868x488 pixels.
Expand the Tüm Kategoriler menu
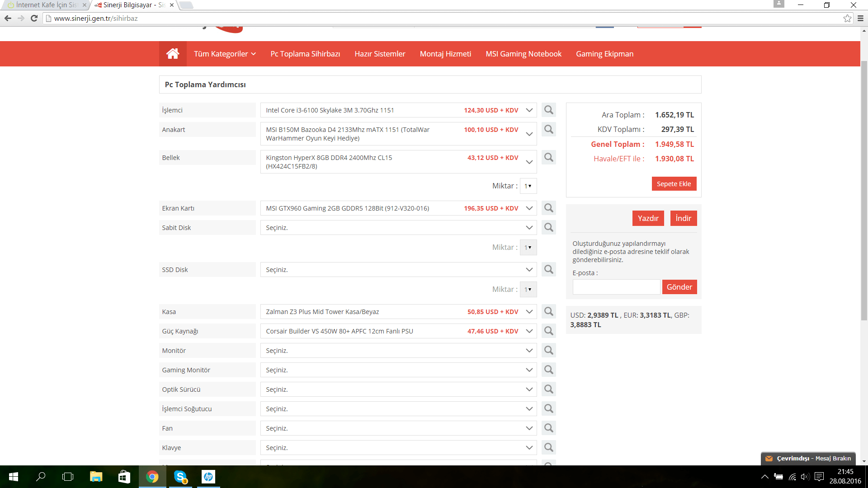(x=225, y=54)
